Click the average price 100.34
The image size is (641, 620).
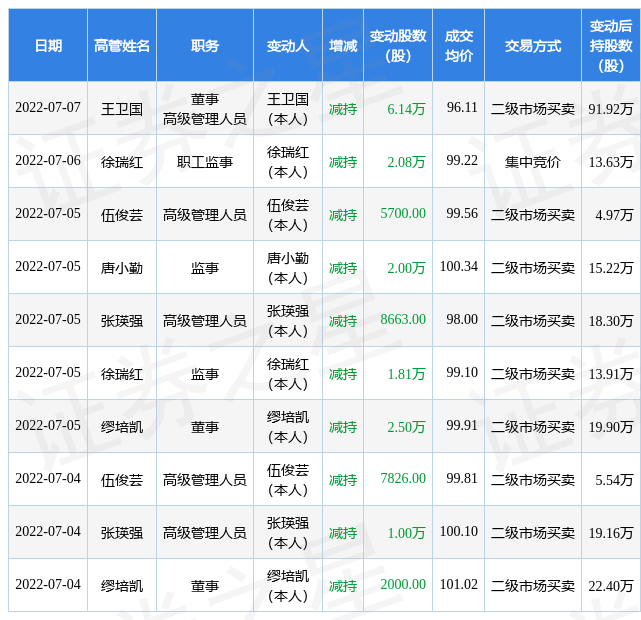(459, 266)
